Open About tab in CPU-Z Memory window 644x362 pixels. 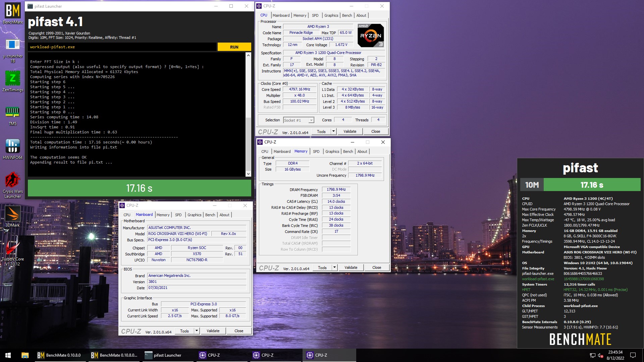coord(362,152)
